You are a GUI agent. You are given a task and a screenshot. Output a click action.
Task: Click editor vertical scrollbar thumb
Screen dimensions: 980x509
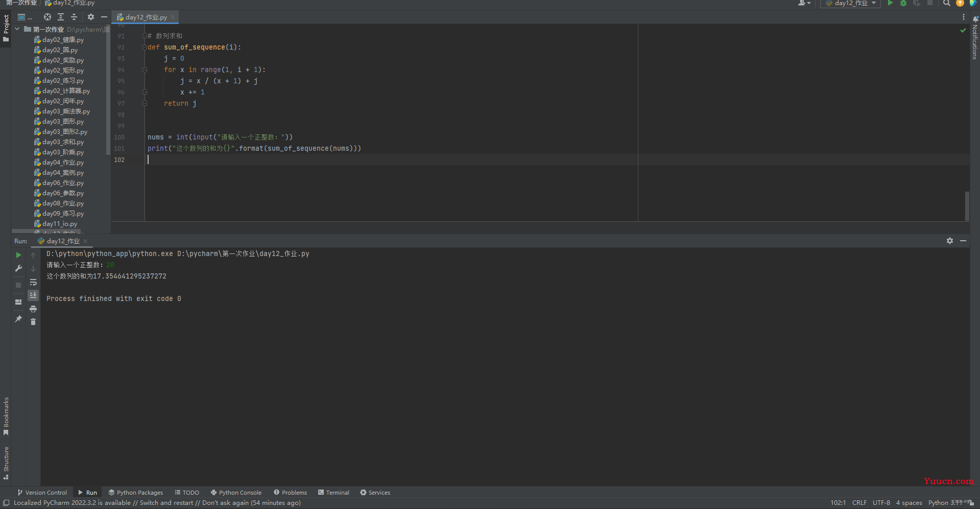tap(967, 205)
